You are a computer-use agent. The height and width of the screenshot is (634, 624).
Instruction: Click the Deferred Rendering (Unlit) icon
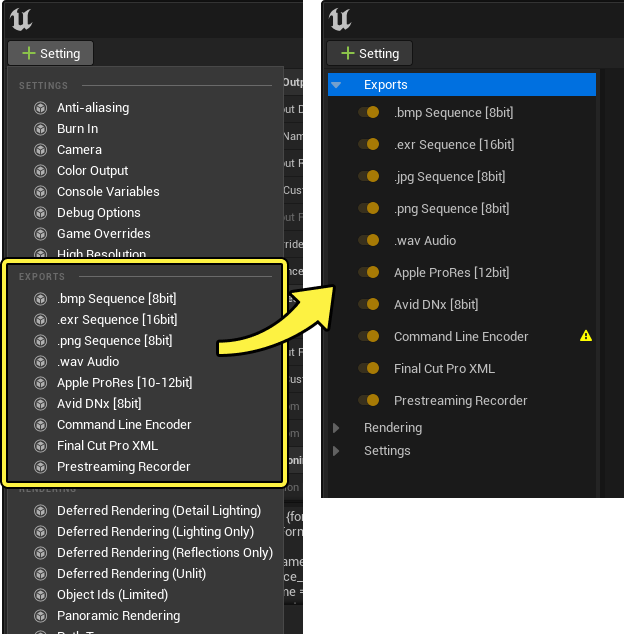click(40, 574)
